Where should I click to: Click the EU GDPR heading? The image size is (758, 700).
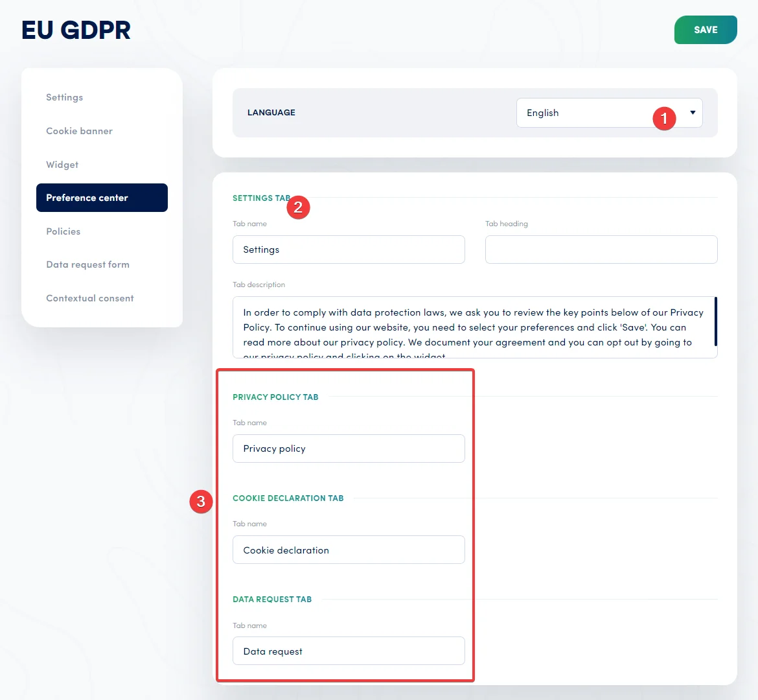coord(76,30)
